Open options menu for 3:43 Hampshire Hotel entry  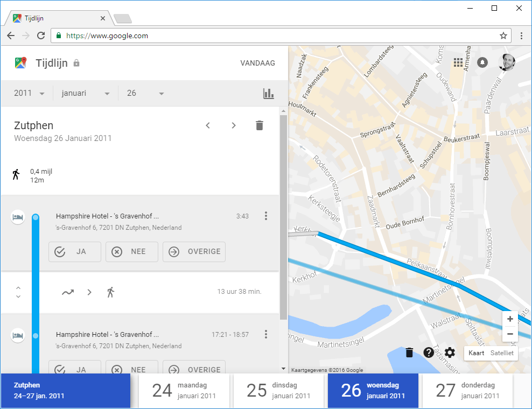[266, 216]
